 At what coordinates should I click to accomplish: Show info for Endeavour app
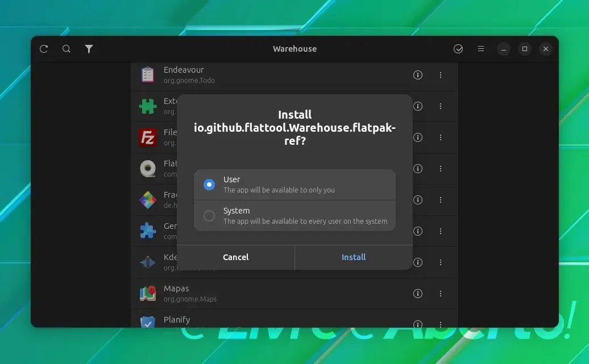(x=418, y=75)
